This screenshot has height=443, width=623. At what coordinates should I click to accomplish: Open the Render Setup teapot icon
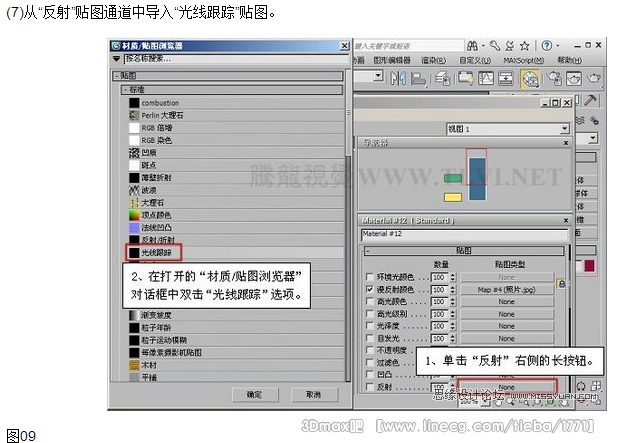point(554,78)
